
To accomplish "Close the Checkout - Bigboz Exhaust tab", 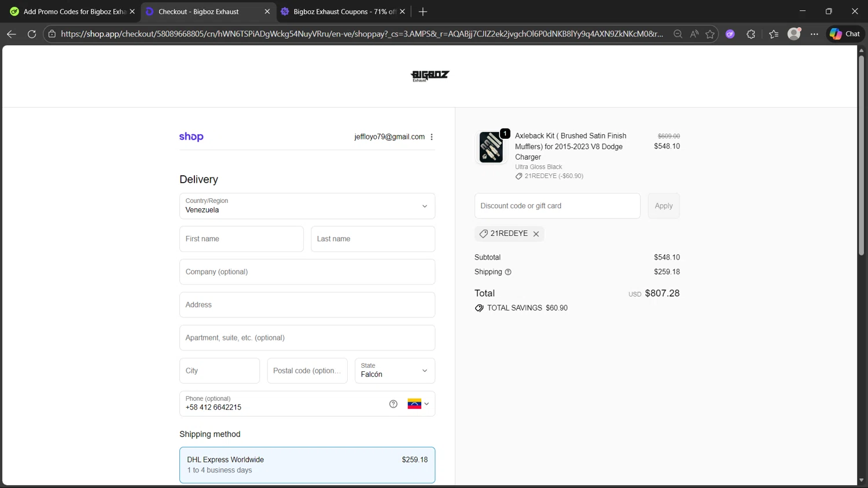I will [267, 12].
